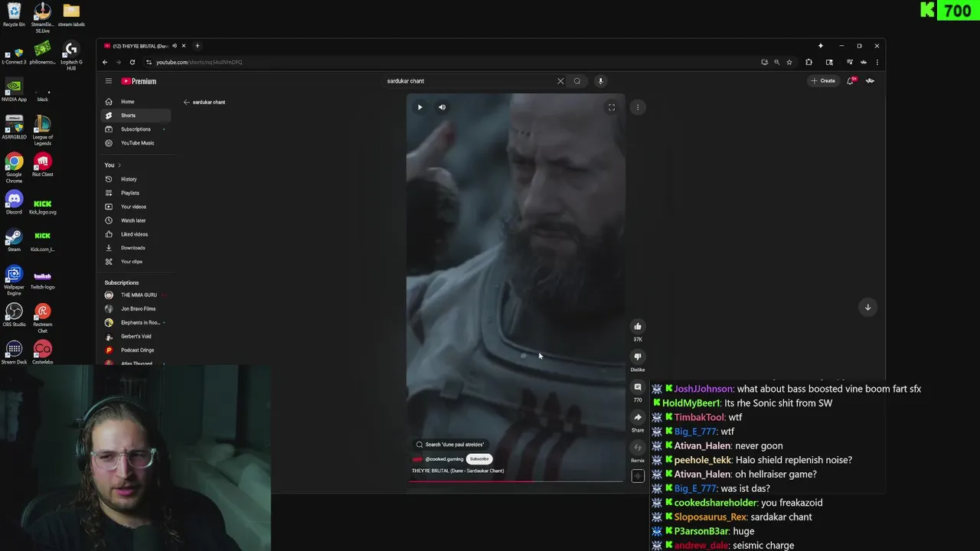Click Chrome browser back arrow

(x=105, y=62)
